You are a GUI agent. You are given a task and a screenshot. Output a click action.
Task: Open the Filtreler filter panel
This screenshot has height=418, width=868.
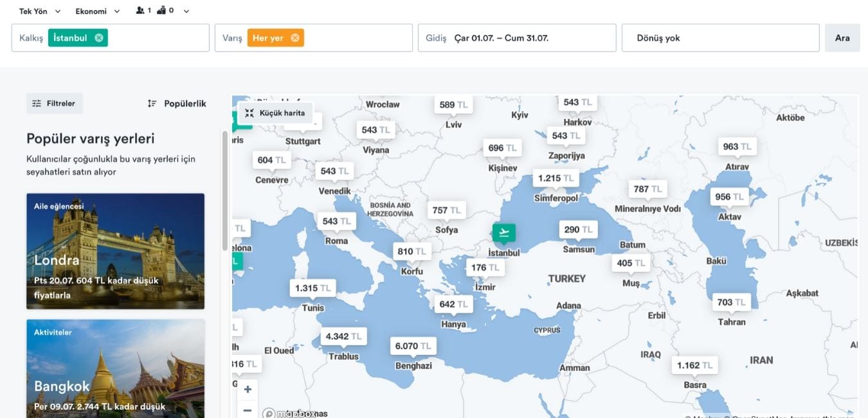(x=55, y=104)
